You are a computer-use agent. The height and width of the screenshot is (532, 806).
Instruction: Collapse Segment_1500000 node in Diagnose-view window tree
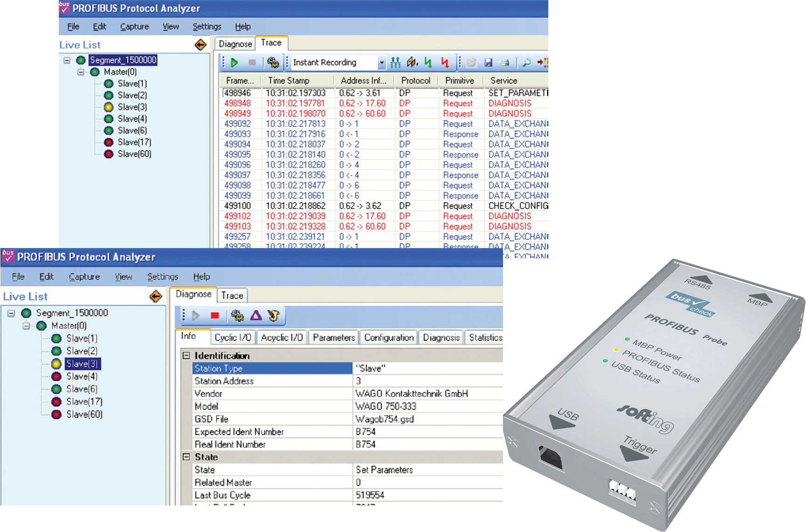tap(11, 313)
